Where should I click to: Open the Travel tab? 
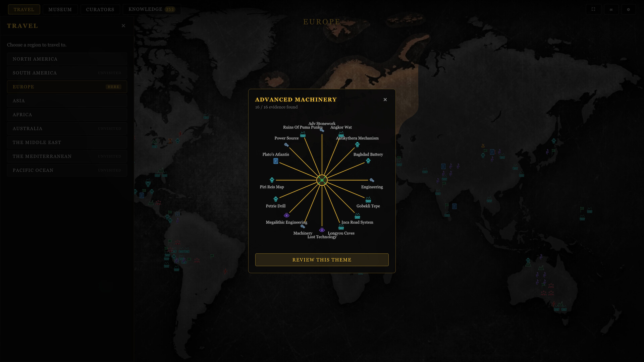(x=24, y=9)
